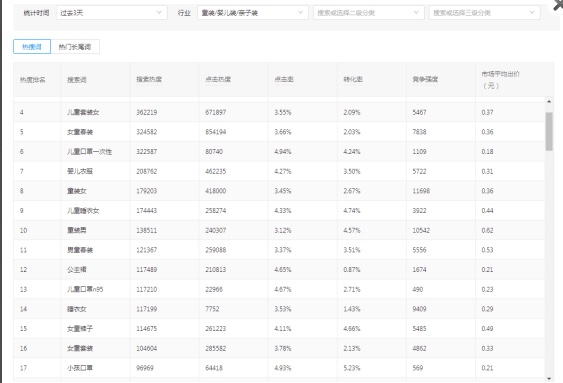
Task: Select the search word 儿童口罩一次性
Action: coord(89,152)
